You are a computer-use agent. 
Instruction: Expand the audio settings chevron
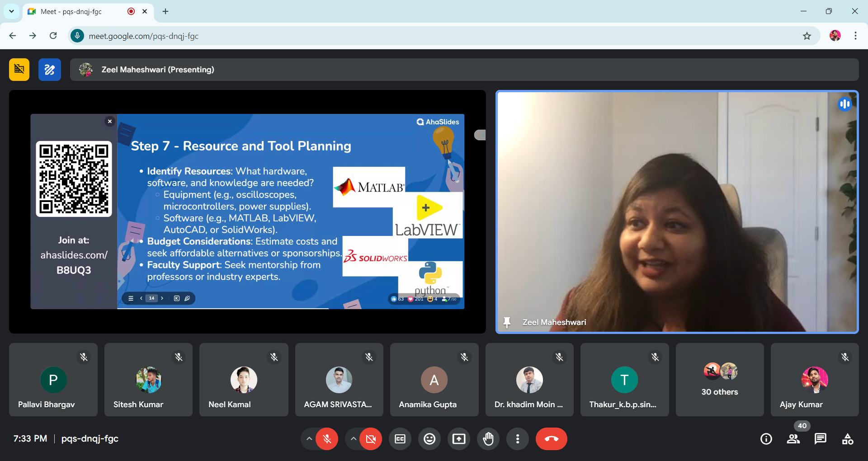[x=309, y=439]
